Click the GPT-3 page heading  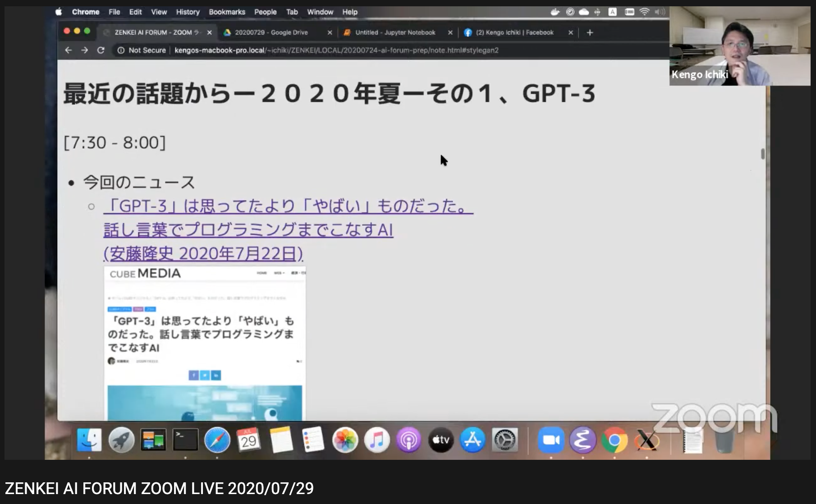click(x=329, y=93)
